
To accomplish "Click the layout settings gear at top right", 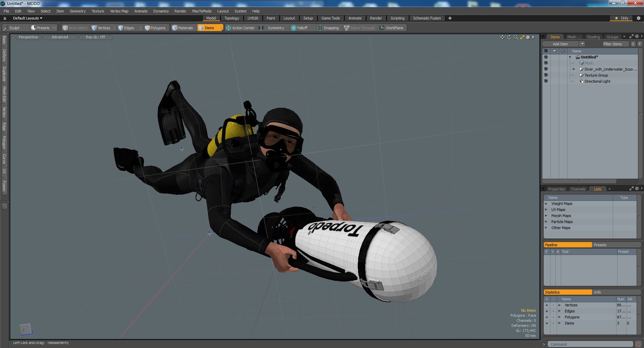I will click(x=638, y=18).
